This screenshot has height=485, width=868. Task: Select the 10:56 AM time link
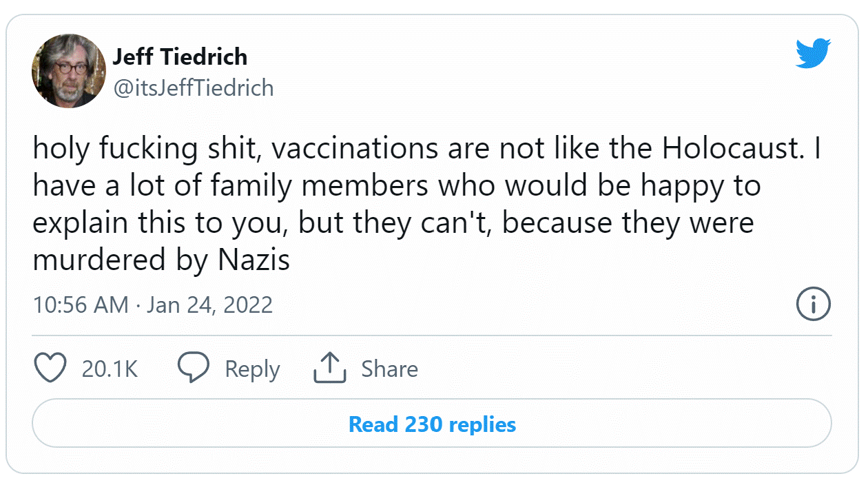tap(80, 304)
